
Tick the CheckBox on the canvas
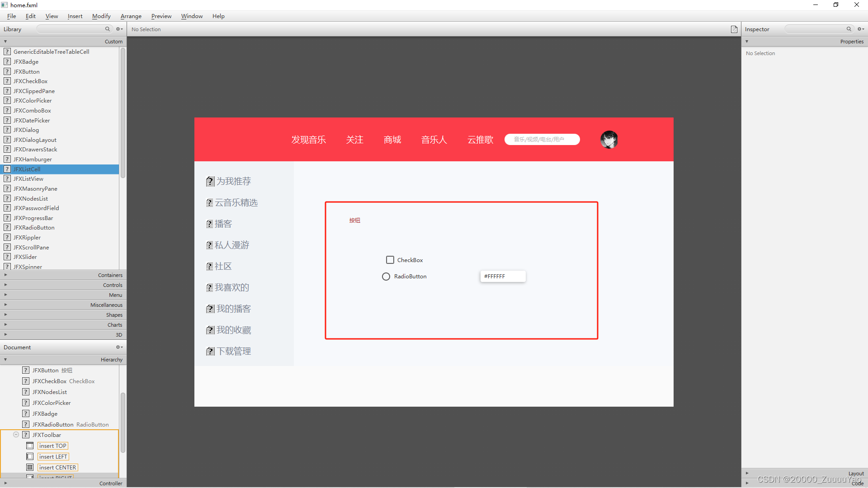click(390, 260)
